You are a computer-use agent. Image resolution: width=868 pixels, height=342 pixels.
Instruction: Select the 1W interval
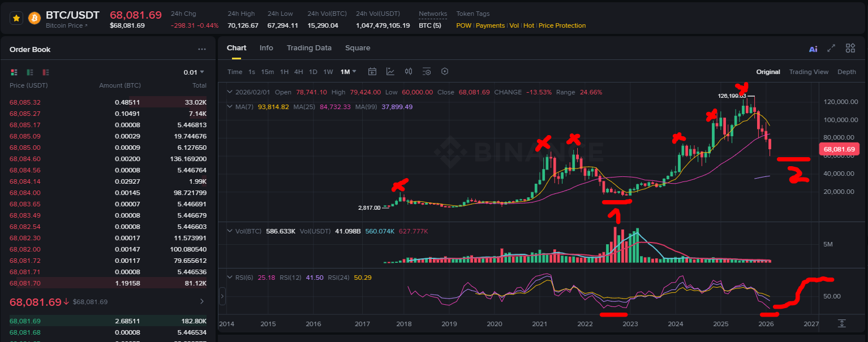point(328,72)
